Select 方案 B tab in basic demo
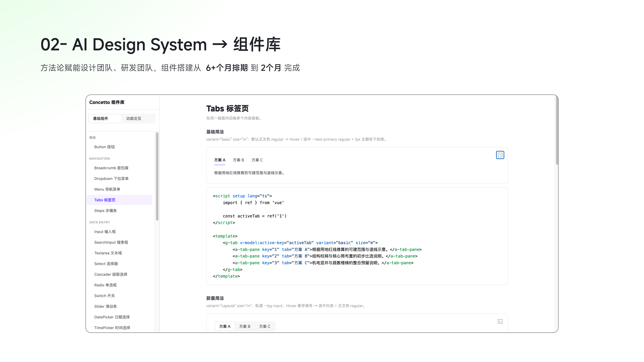 coord(238,160)
